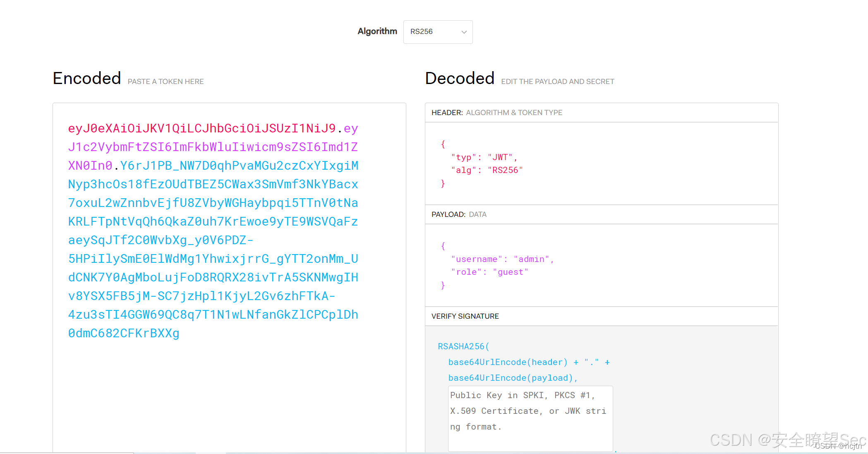Viewport: 868px width, 454px height.
Task: Open the RS256 algorithm dropdown
Action: tap(437, 32)
